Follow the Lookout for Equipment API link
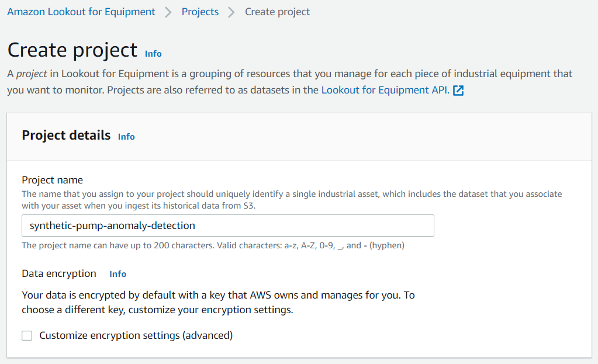 [385, 90]
